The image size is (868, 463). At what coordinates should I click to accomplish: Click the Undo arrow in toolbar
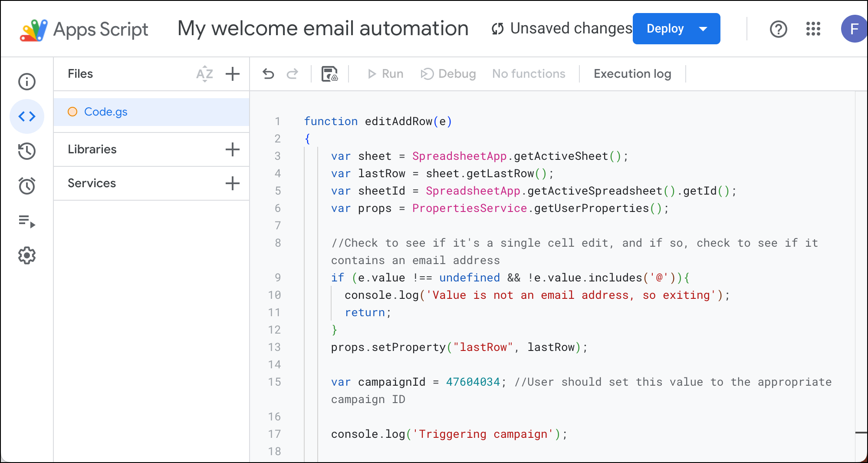pyautogui.click(x=269, y=74)
